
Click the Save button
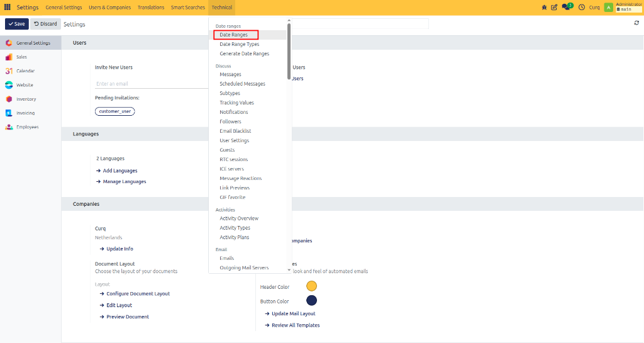17,24
